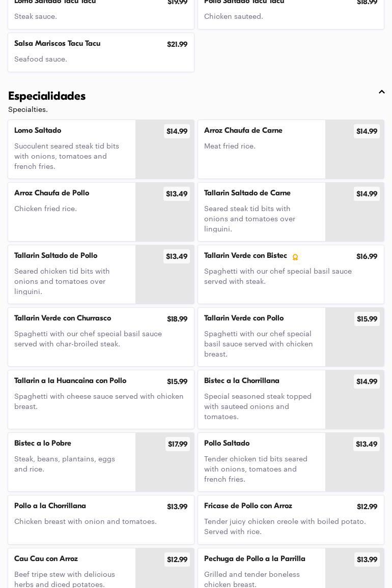Screen dimensions: 392x588
Task: Collapse the Especialidades section chevron
Action: tap(382, 92)
